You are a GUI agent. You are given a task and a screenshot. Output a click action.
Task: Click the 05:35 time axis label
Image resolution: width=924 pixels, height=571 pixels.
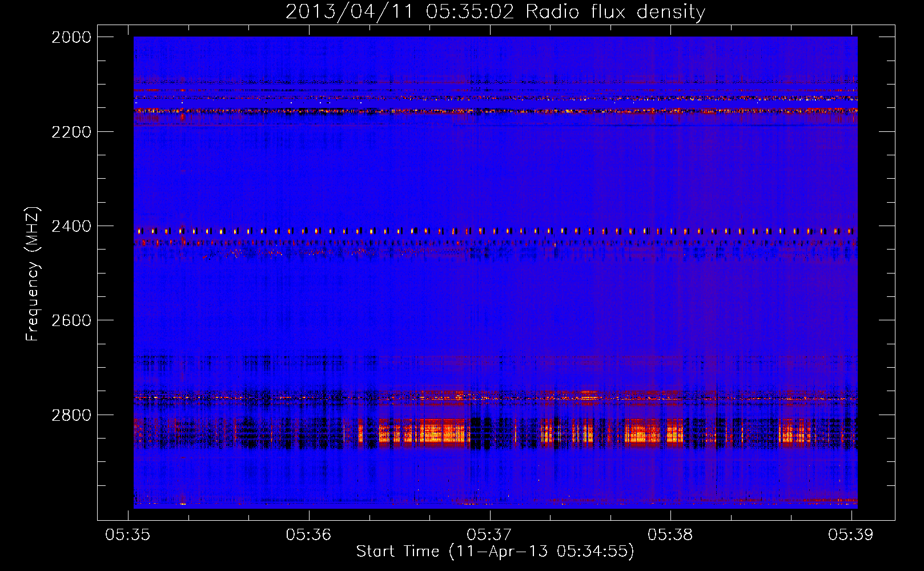(128, 534)
